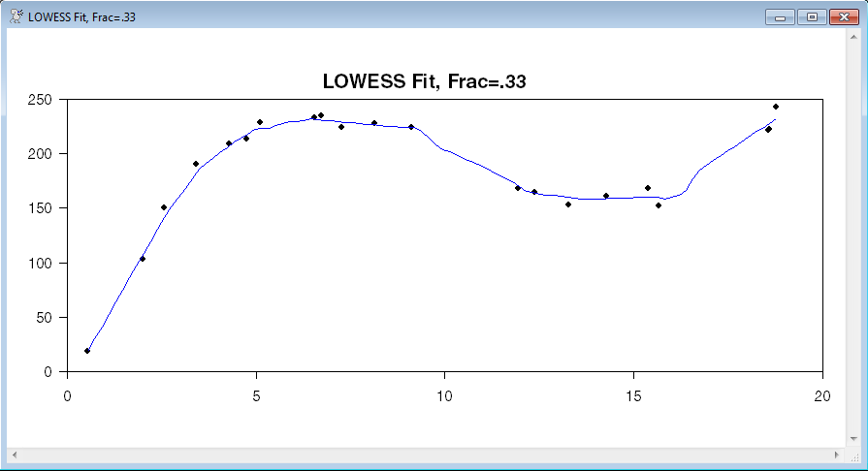Click the horizontal scrollbar's right arrow
Viewport: 868px width, 471px height.
pos(837,455)
